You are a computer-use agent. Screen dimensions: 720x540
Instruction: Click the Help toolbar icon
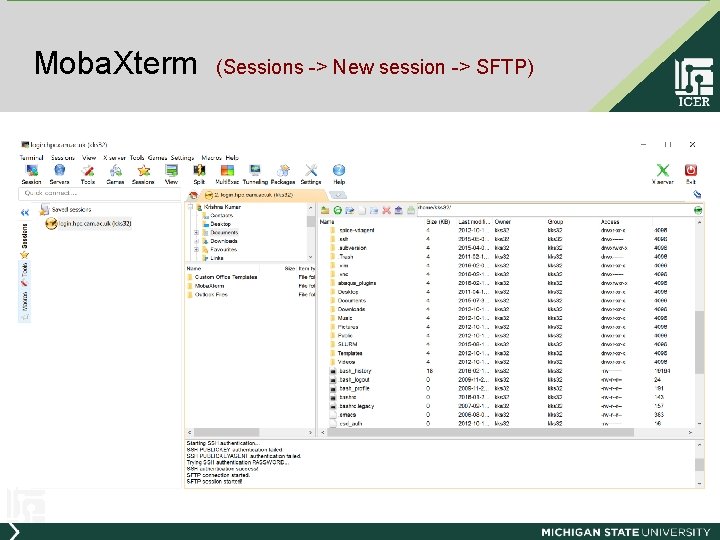[x=339, y=174]
